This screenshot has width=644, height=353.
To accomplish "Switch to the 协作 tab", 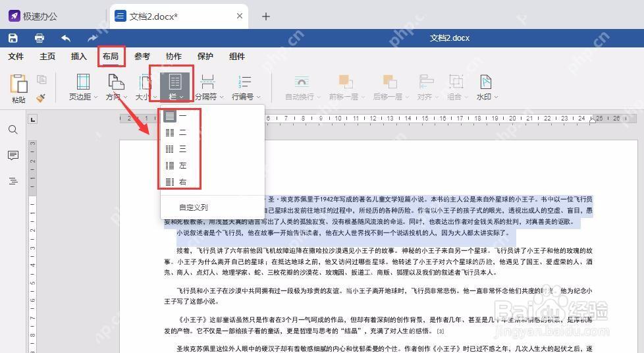I will [x=174, y=56].
